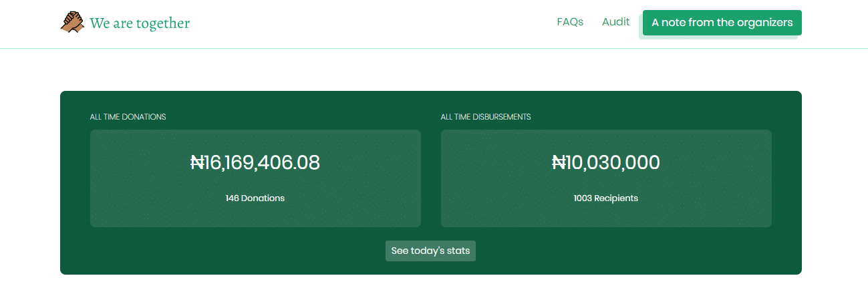Open the Audit page
Viewport: 868px width, 288px height.
click(615, 22)
